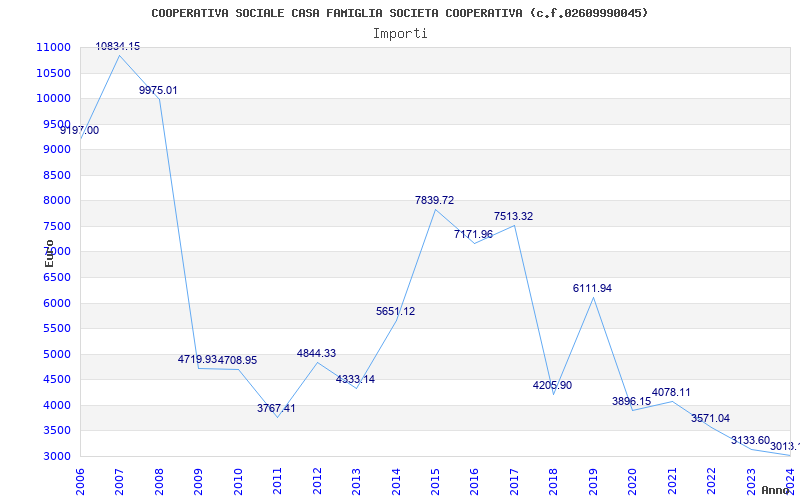Click the 2017 x-axis year label

pos(514,482)
